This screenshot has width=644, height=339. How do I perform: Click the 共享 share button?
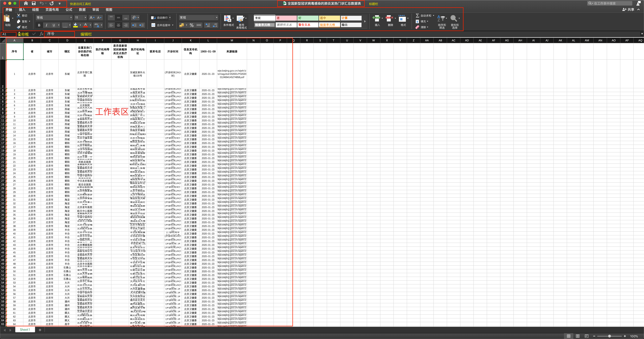tap(628, 10)
